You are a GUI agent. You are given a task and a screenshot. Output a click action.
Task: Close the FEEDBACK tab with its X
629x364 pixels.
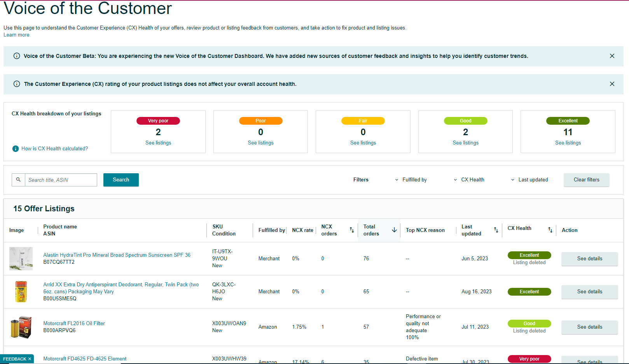point(30,359)
